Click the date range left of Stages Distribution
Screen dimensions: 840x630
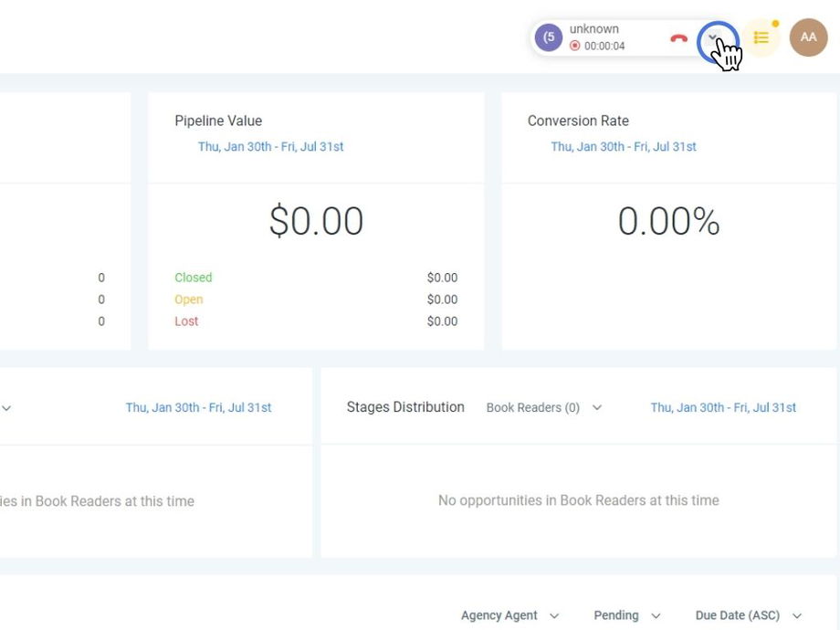coord(198,407)
